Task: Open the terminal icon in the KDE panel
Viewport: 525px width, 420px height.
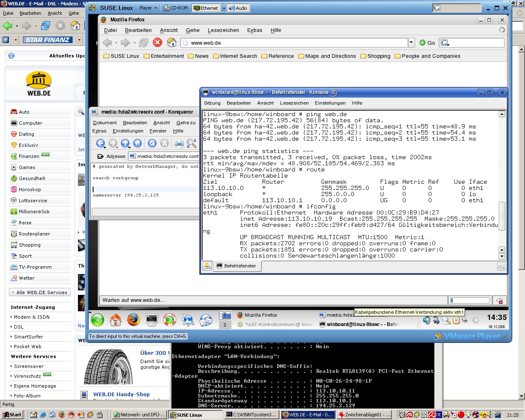Action: [x=151, y=320]
